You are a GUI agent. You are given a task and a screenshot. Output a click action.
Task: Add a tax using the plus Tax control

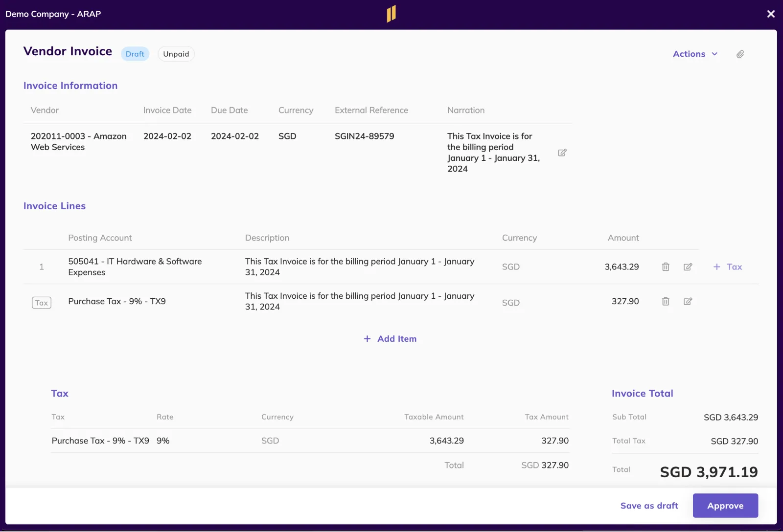727,266
